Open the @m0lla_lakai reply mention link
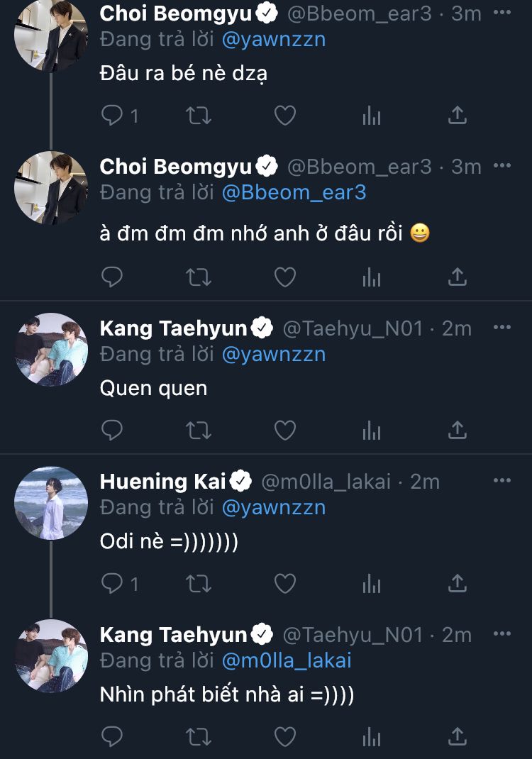 pos(287,660)
